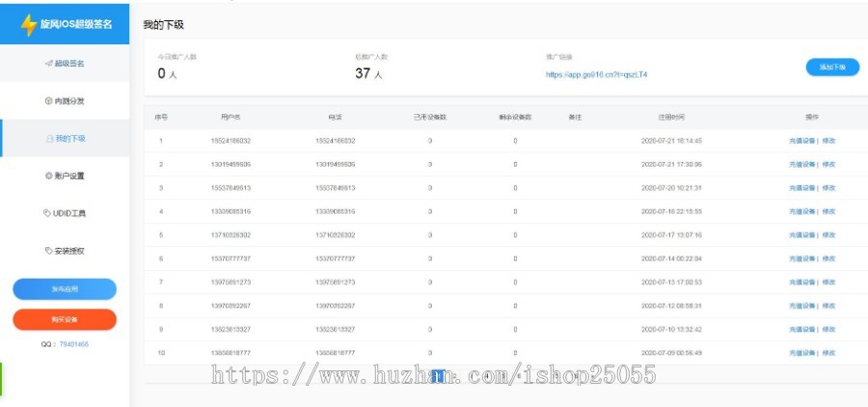Screen dimensions: 868x407
Task: Click the date 2020-07-21 18:14:45
Action: [671, 141]
